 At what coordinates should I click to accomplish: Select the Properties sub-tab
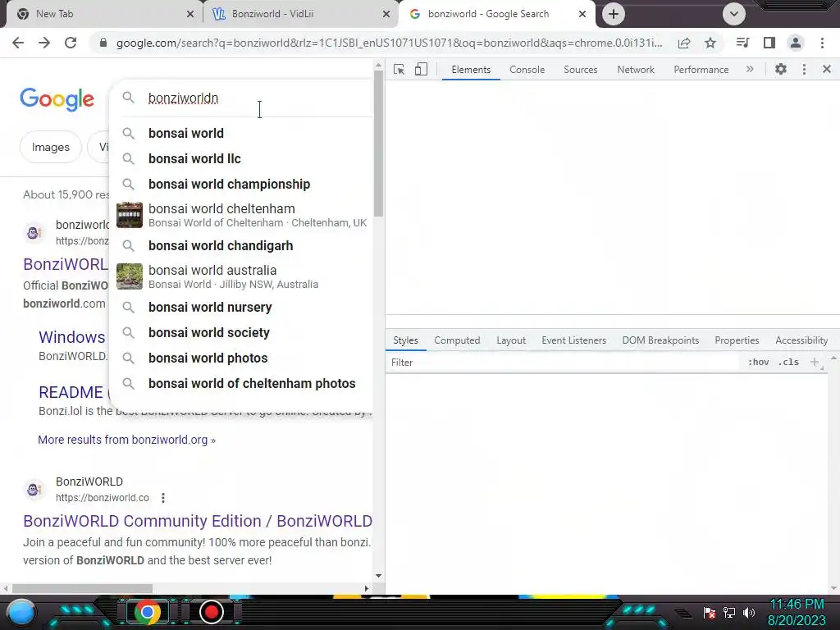pyautogui.click(x=737, y=340)
